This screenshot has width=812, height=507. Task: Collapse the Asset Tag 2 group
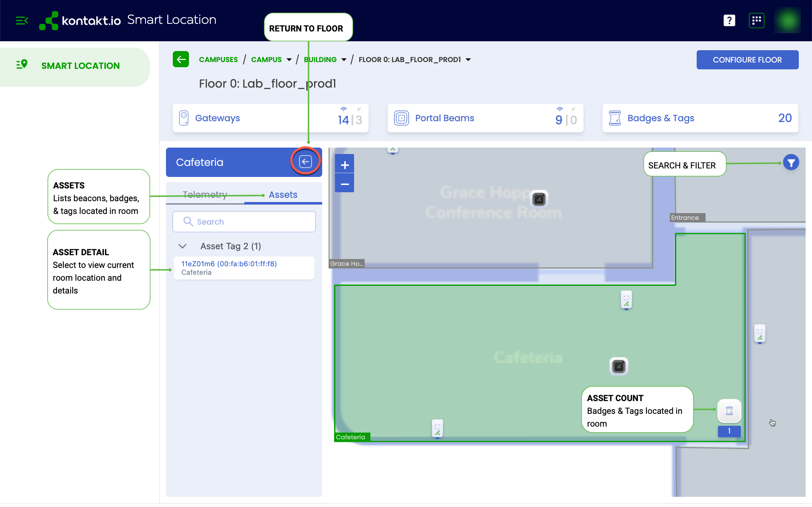pos(183,246)
